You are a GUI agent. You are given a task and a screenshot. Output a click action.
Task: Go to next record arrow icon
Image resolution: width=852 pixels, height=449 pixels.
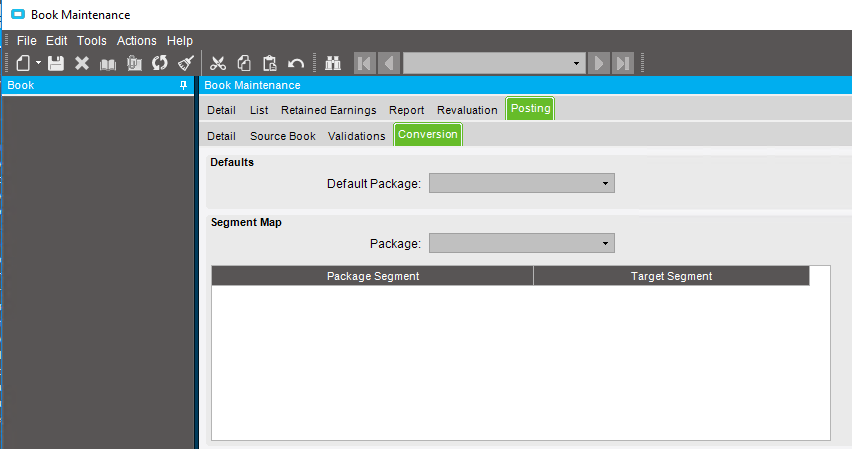click(x=599, y=63)
